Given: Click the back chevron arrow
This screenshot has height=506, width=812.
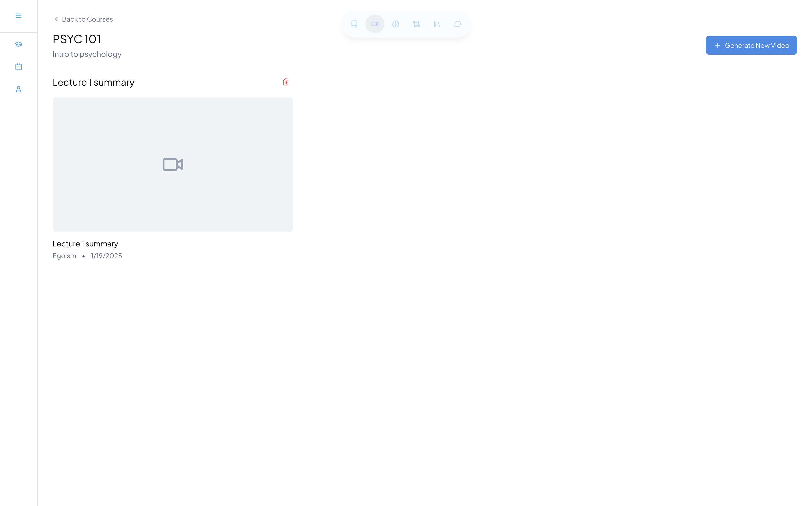Looking at the screenshot, I should [56, 19].
